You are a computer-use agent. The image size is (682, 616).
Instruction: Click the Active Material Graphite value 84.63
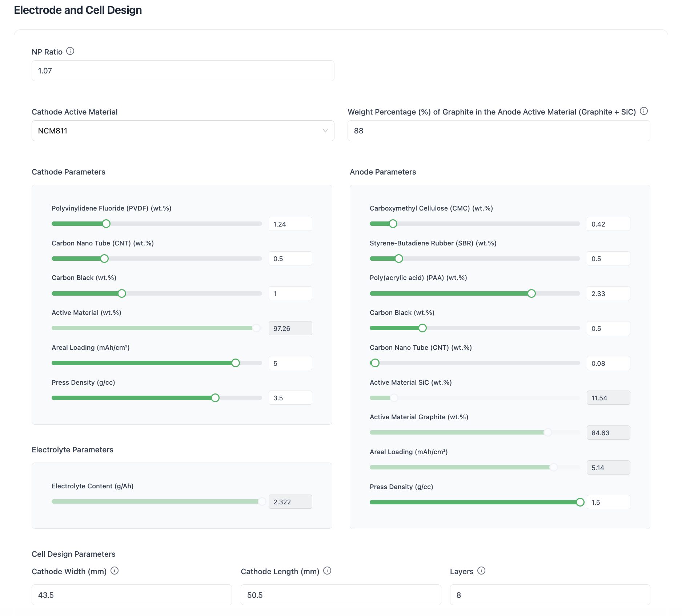click(609, 433)
